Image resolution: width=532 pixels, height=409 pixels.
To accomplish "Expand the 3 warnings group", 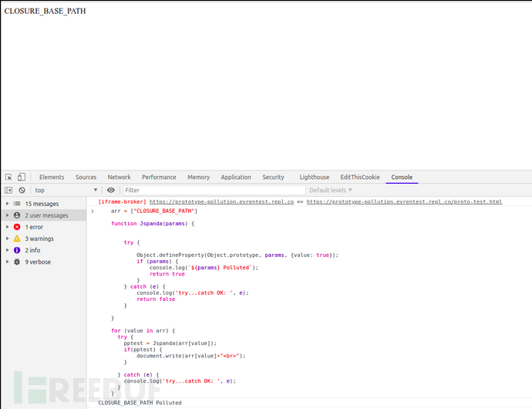I will pyautogui.click(x=8, y=238).
